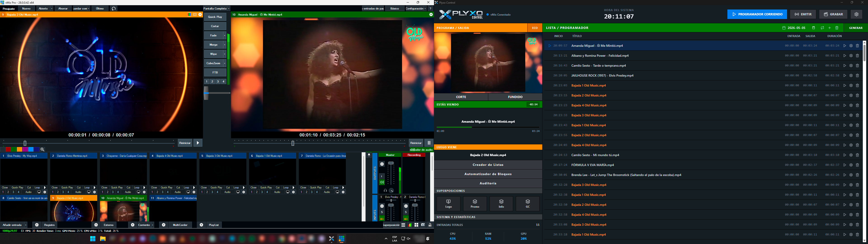Expand the Guardar como dropdown arrow
This screenshot has height=244, width=868.
pos(89,8)
